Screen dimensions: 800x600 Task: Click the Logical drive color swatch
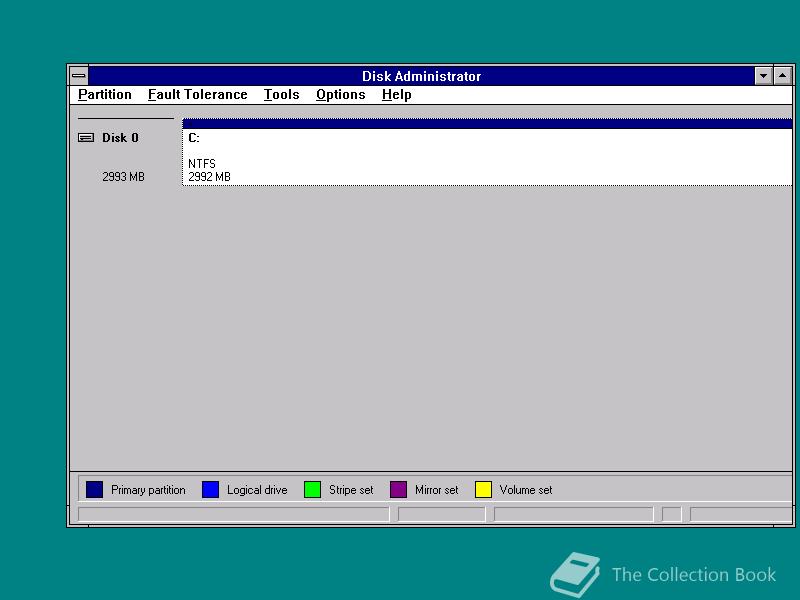tap(210, 490)
